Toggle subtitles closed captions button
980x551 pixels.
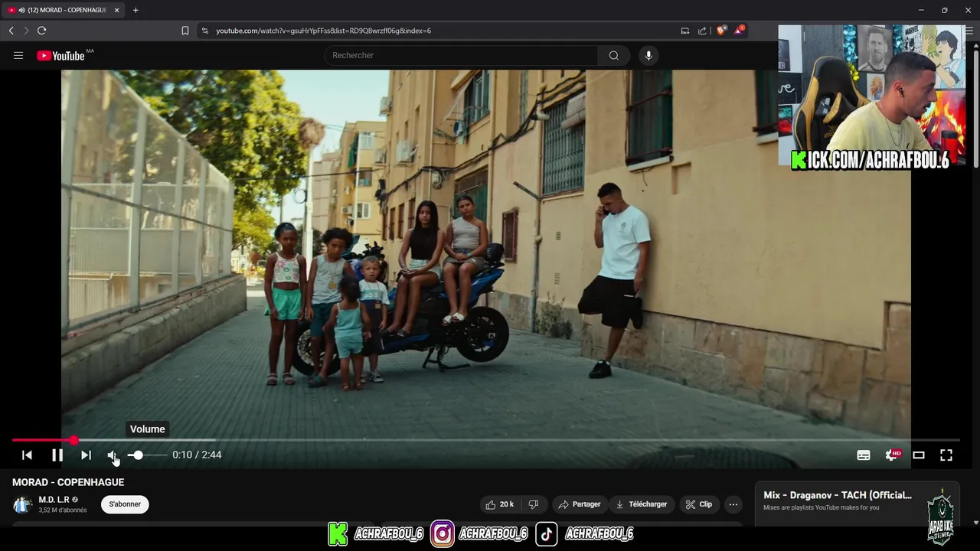pos(864,455)
